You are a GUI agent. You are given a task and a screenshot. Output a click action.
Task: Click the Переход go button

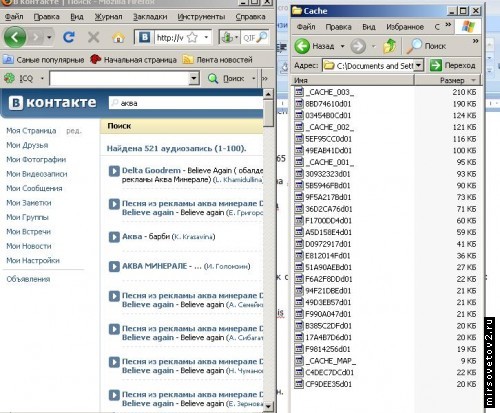[x=453, y=65]
